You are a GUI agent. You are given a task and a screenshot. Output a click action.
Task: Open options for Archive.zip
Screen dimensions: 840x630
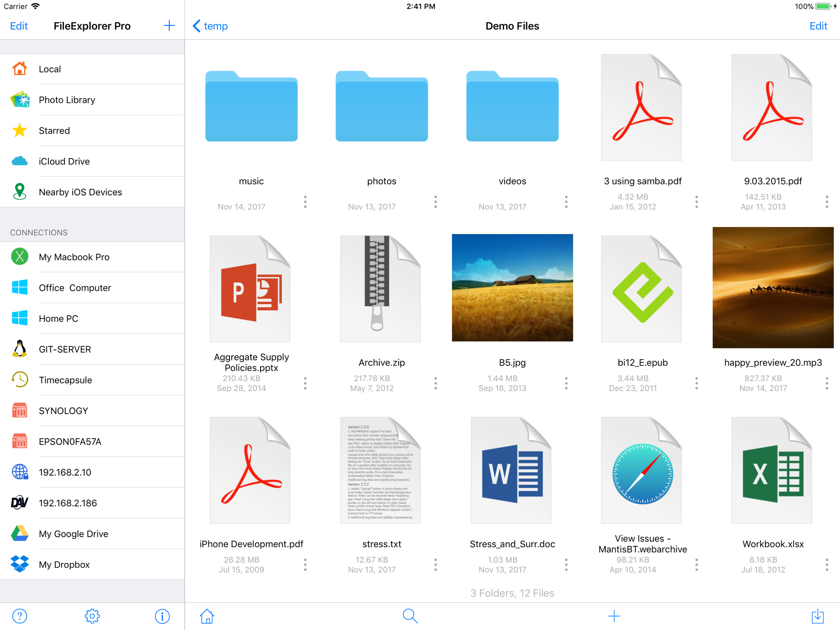pos(436,383)
